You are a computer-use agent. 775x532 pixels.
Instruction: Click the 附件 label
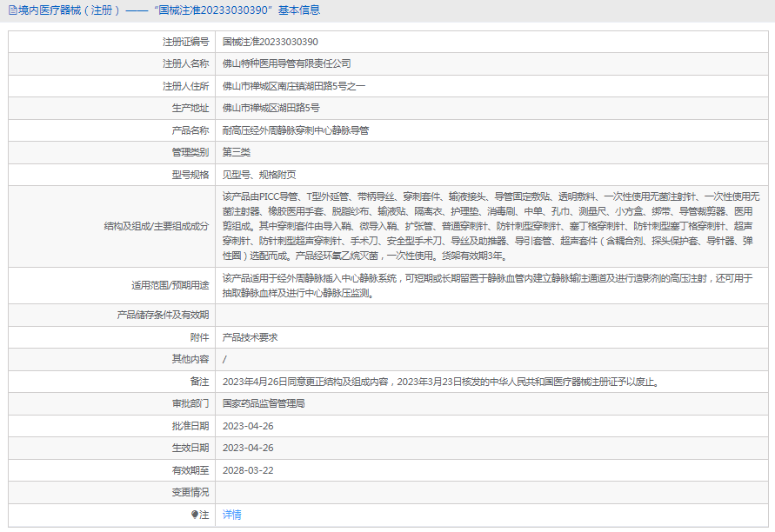199,337
